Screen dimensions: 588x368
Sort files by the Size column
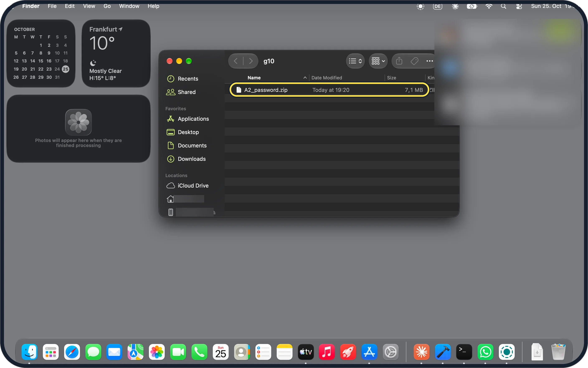click(392, 78)
